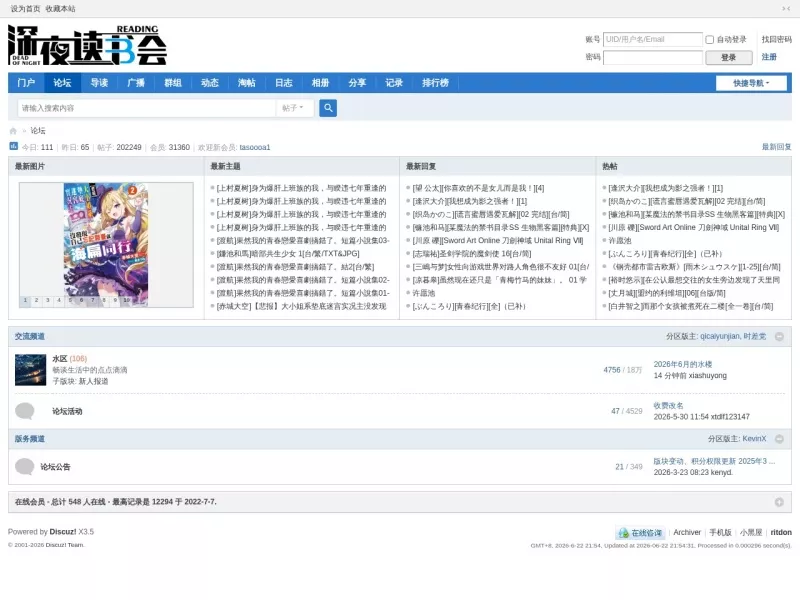Image resolution: width=800 pixels, height=600 pixels.
Task: Open the 门户 nav tab
Action: (26, 83)
